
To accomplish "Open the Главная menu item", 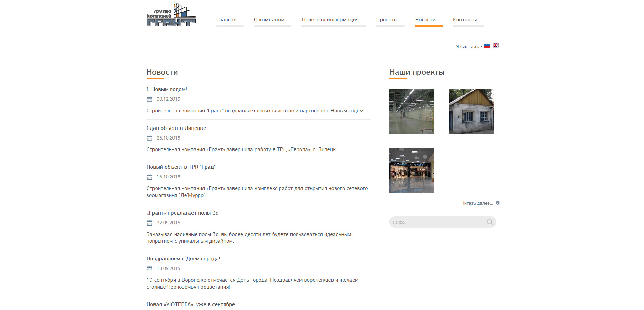I will [226, 20].
